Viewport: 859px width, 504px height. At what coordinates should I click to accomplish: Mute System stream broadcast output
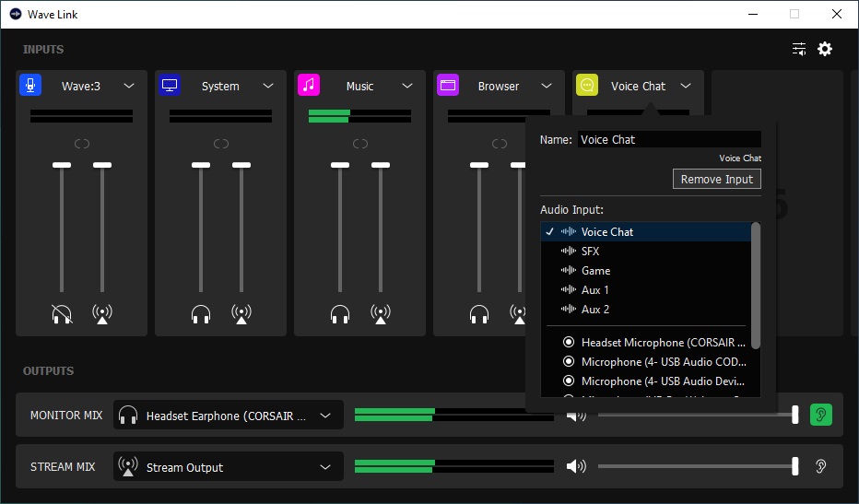tap(241, 314)
